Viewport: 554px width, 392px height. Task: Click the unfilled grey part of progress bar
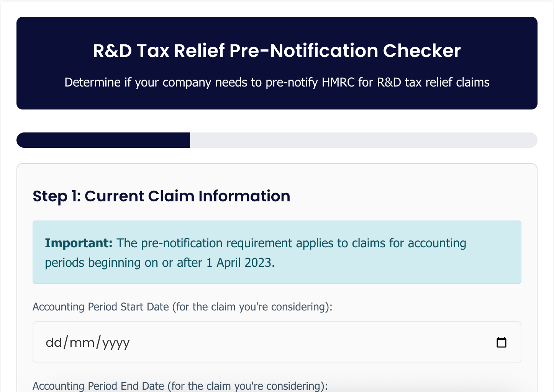tap(364, 140)
